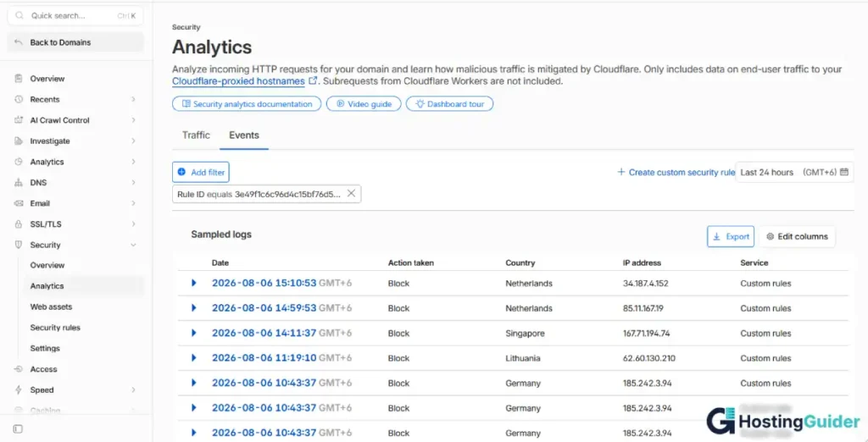
Task: Click the Email envelope icon
Action: pyautogui.click(x=19, y=203)
